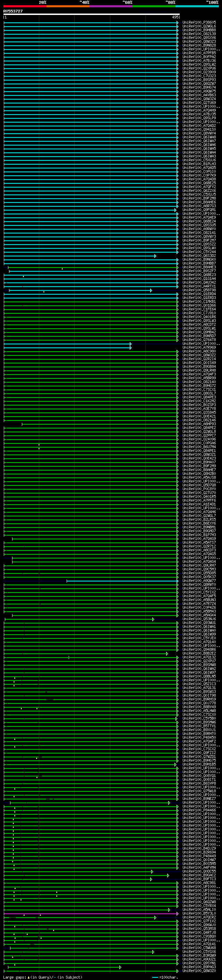222x980 pixels.
Task: Select hit UniRef100_B9NGK0
Action: pyautogui.click(x=199, y=260)
